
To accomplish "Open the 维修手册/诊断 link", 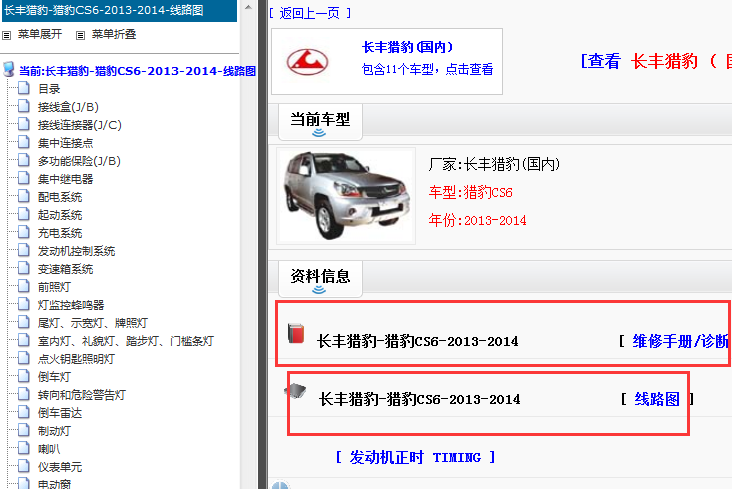I will click(680, 341).
